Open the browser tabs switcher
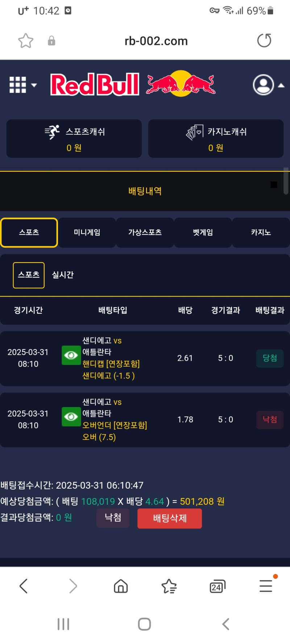 [x=217, y=586]
